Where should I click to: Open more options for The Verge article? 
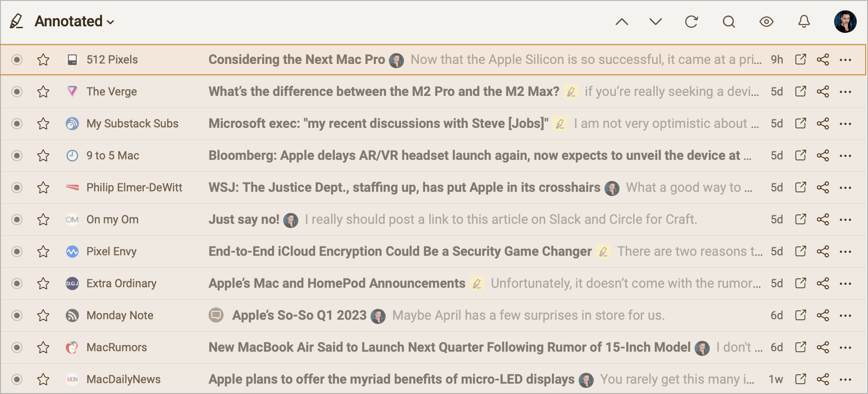845,92
